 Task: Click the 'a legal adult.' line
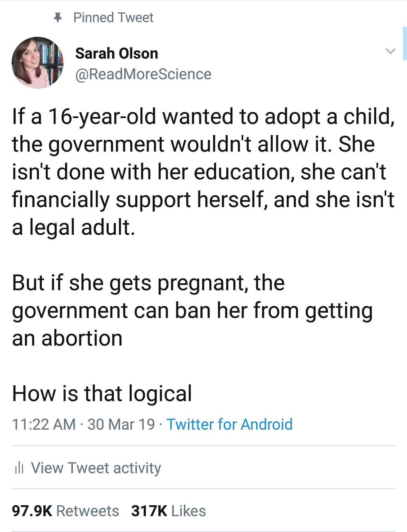point(74,227)
